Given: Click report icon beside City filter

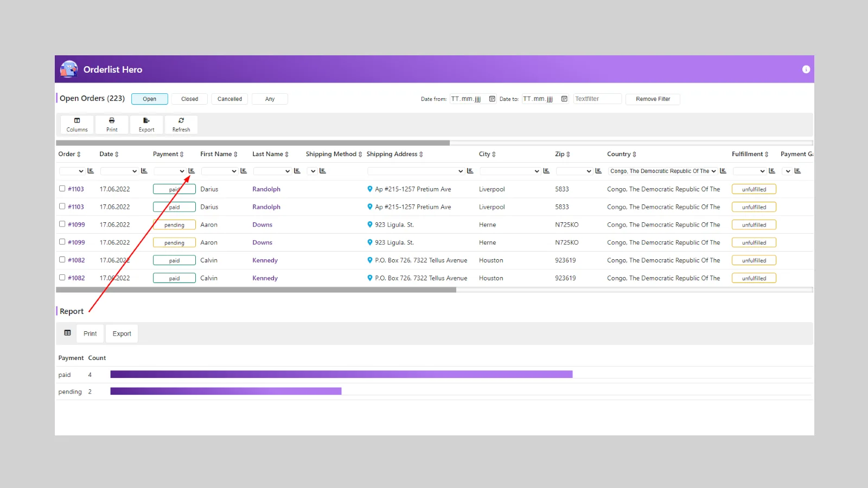Looking at the screenshot, I should [546, 171].
